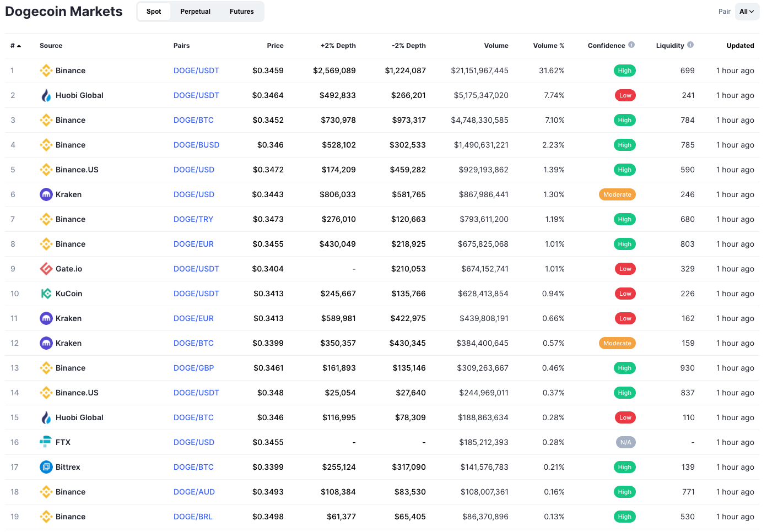Image resolution: width=767 pixels, height=532 pixels.
Task: Click liquidity score 930
Action: pyautogui.click(x=687, y=368)
